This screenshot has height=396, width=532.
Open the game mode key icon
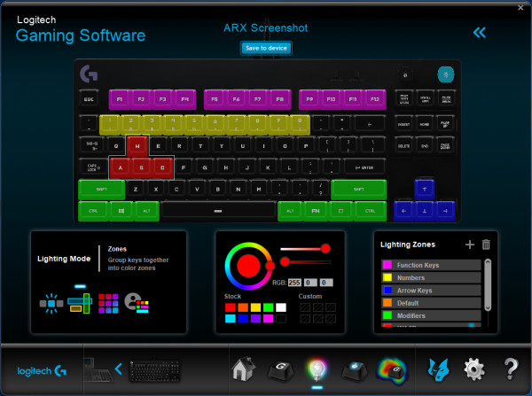coord(355,370)
